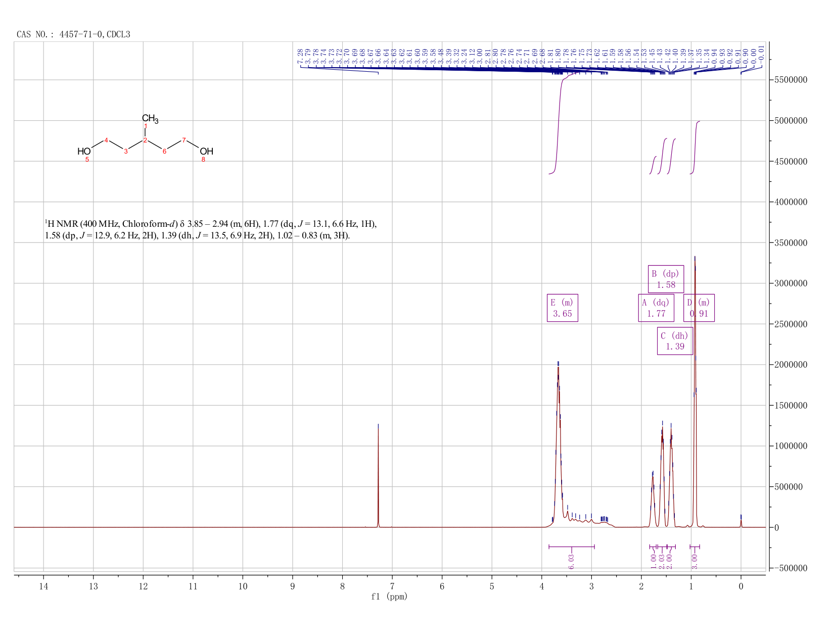Click the 7.28 peak label at top
The width and height of the screenshot is (834, 644).
[x=300, y=56]
